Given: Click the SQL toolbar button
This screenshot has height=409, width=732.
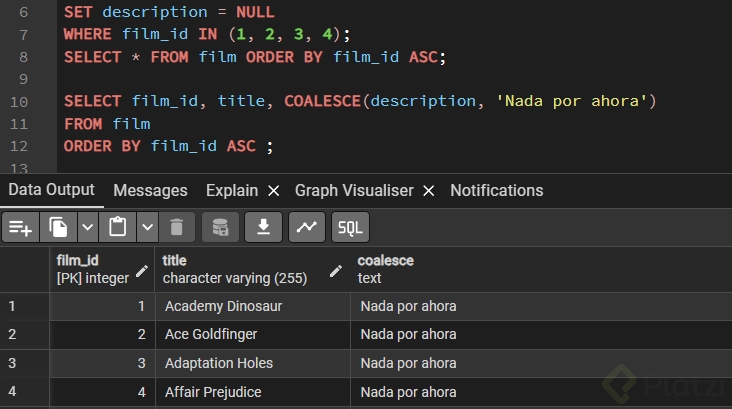Looking at the screenshot, I should 350,227.
